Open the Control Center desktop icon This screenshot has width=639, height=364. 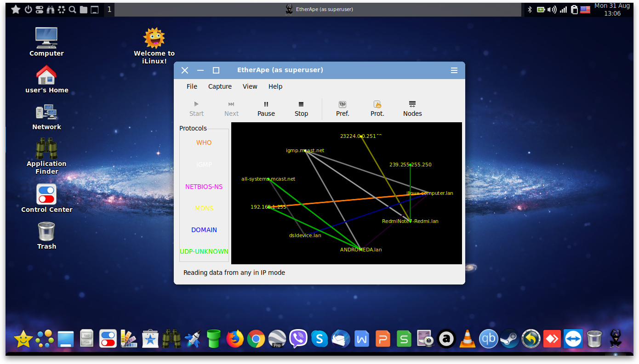[x=46, y=198]
